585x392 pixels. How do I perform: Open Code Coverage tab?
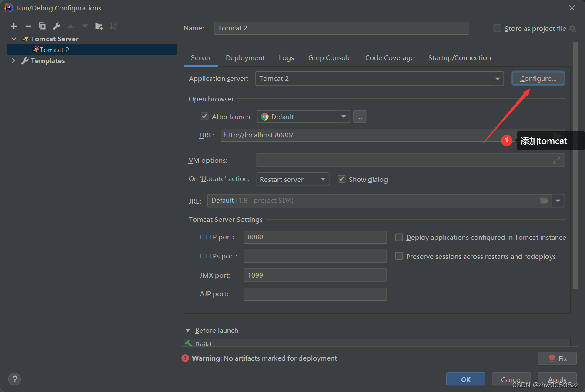(x=390, y=58)
